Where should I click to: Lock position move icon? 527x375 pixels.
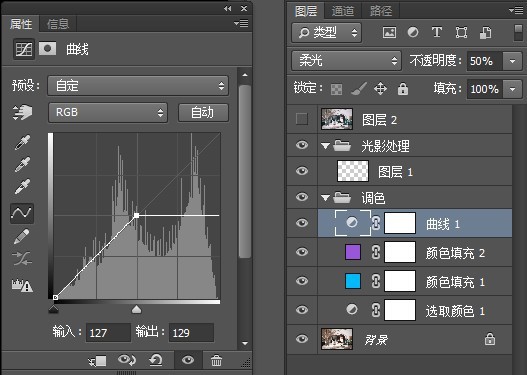tap(380, 89)
